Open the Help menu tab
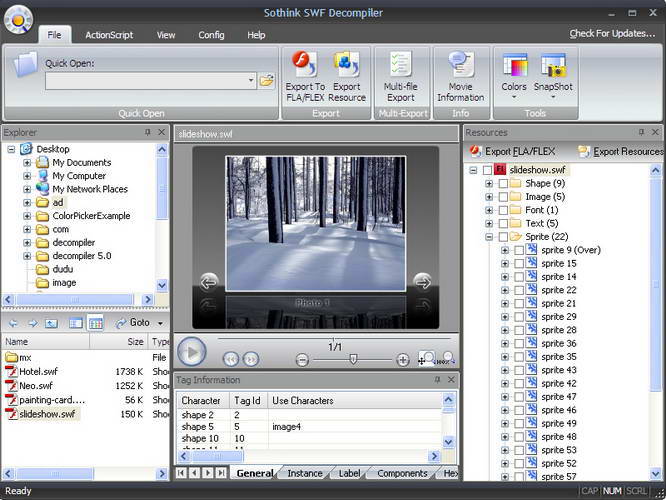 click(256, 35)
